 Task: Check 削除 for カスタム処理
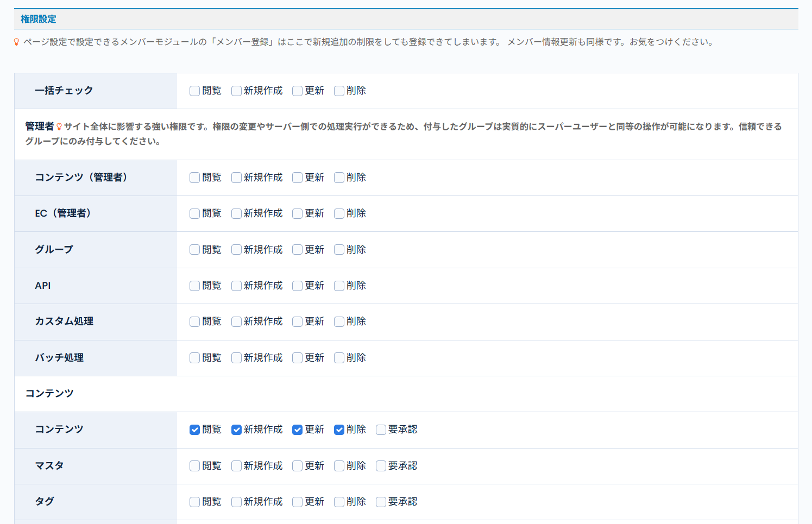tap(339, 321)
